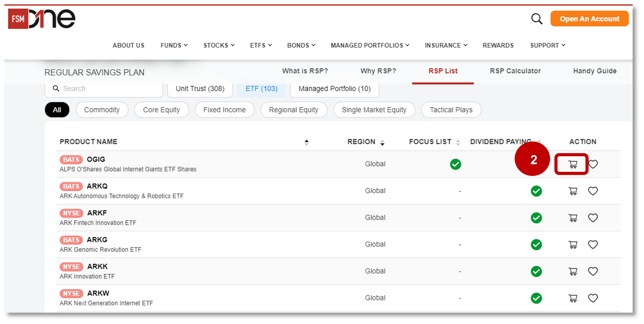Click the FSMOne logo
Image resolution: width=644 pixels, height=324 pixels.
coord(42,18)
